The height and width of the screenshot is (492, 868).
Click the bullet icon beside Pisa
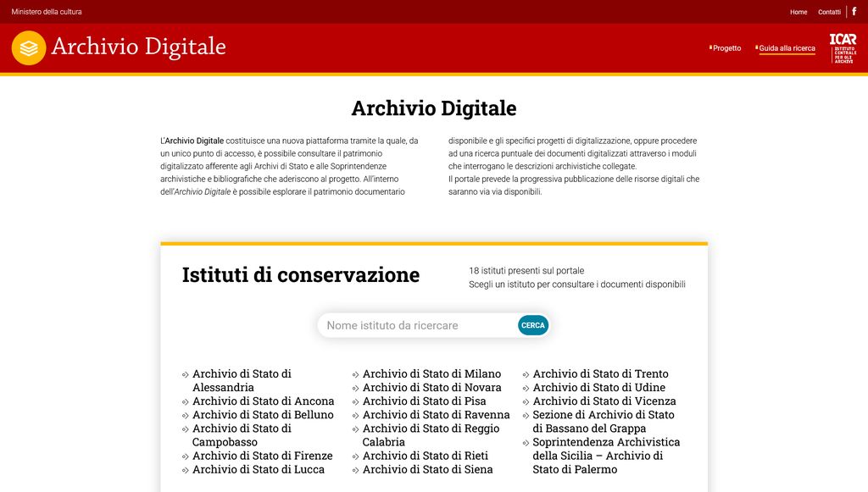[x=355, y=402]
